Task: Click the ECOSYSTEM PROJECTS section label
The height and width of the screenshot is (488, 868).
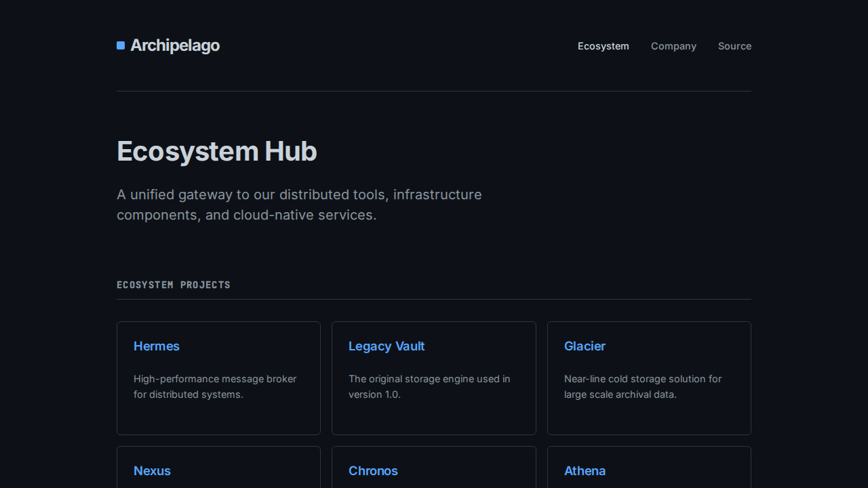Action: coord(174,285)
